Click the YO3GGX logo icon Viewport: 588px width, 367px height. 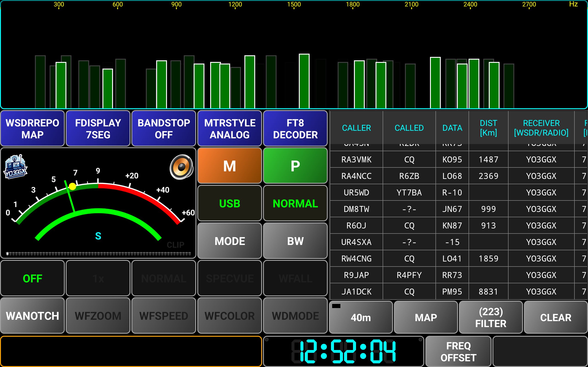click(x=15, y=167)
